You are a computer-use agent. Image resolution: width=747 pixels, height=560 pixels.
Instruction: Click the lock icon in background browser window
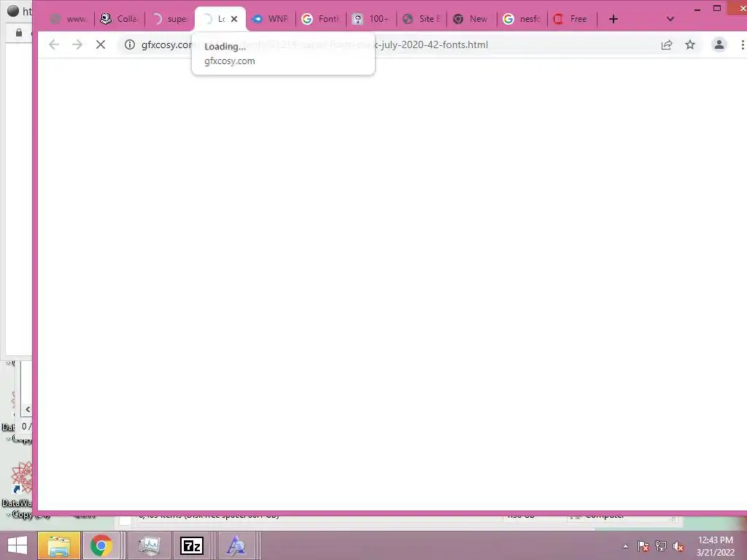[19, 32]
